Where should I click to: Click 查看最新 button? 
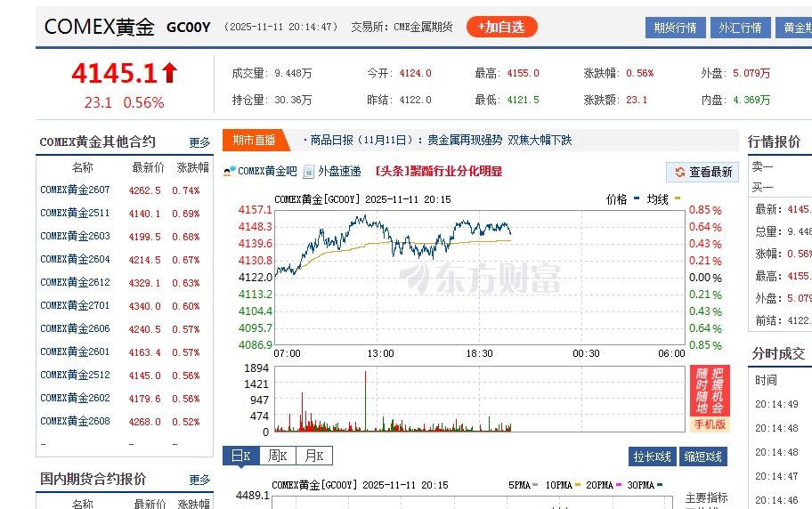(x=702, y=172)
